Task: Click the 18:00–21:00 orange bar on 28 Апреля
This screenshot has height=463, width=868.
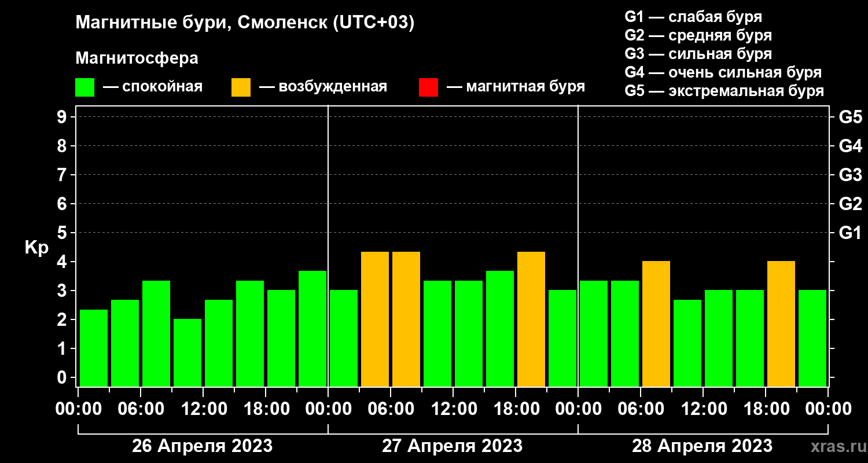Action: (781, 324)
